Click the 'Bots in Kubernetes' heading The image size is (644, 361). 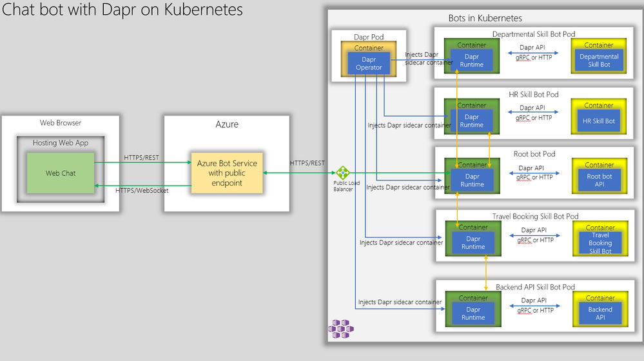(x=485, y=18)
